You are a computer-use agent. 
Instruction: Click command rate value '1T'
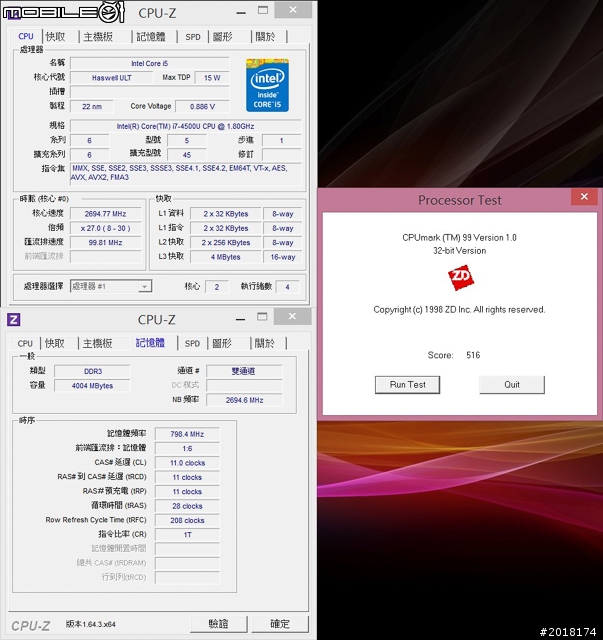(x=187, y=535)
